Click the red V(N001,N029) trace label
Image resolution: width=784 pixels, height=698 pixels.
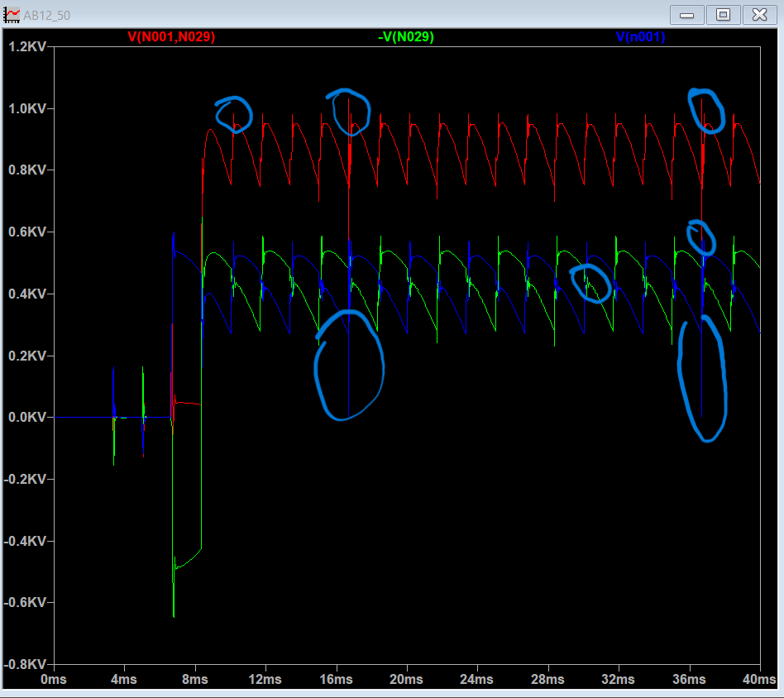171,37
